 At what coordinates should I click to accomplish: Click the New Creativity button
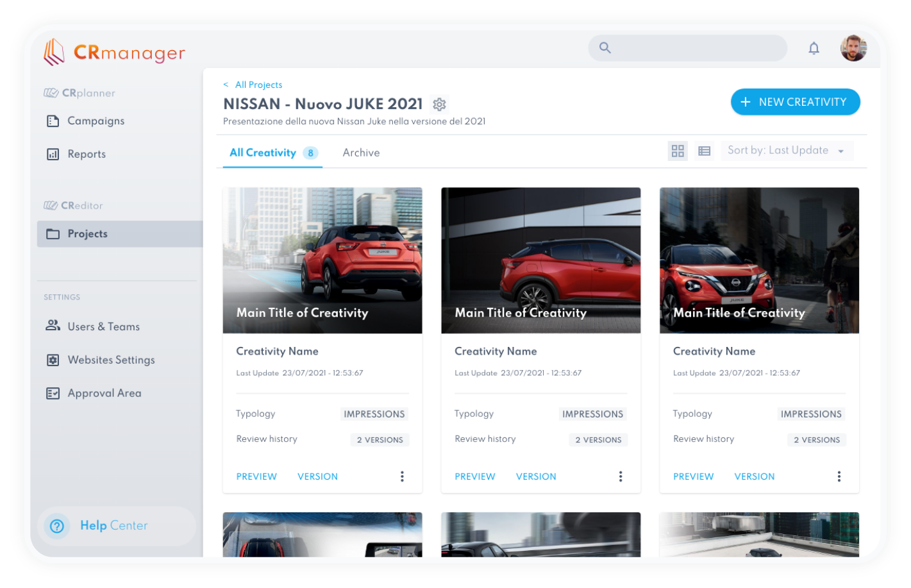coord(795,102)
